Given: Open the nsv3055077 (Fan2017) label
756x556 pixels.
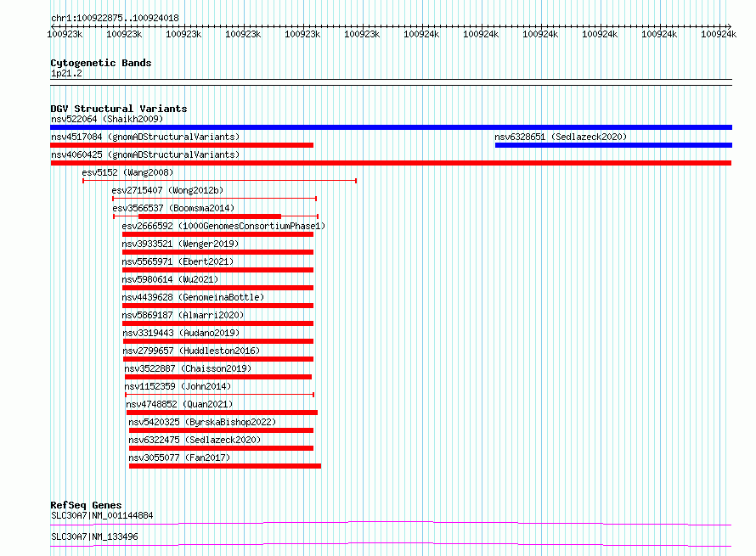Looking at the screenshot, I should 179,458.
